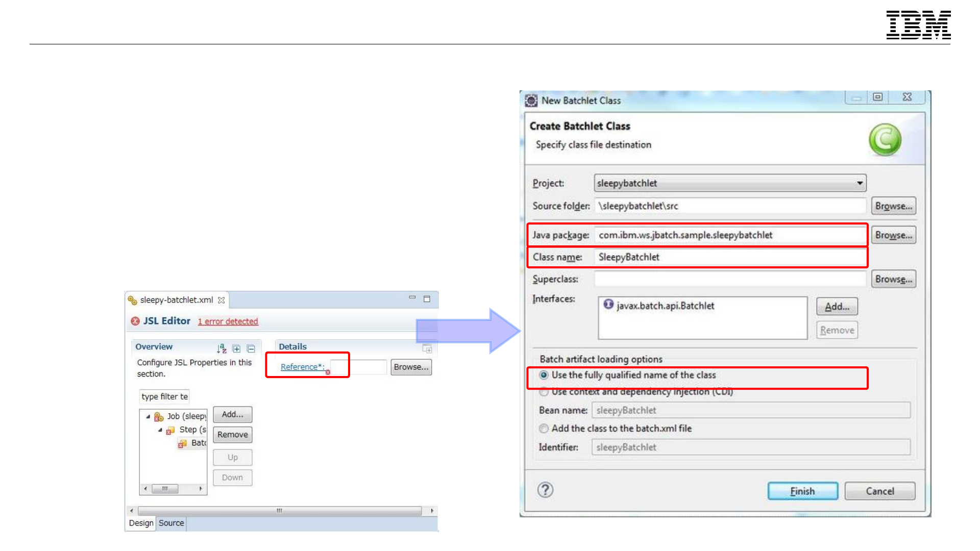Open help with the question mark icon
This screenshot has width=980, height=551.
(545, 490)
